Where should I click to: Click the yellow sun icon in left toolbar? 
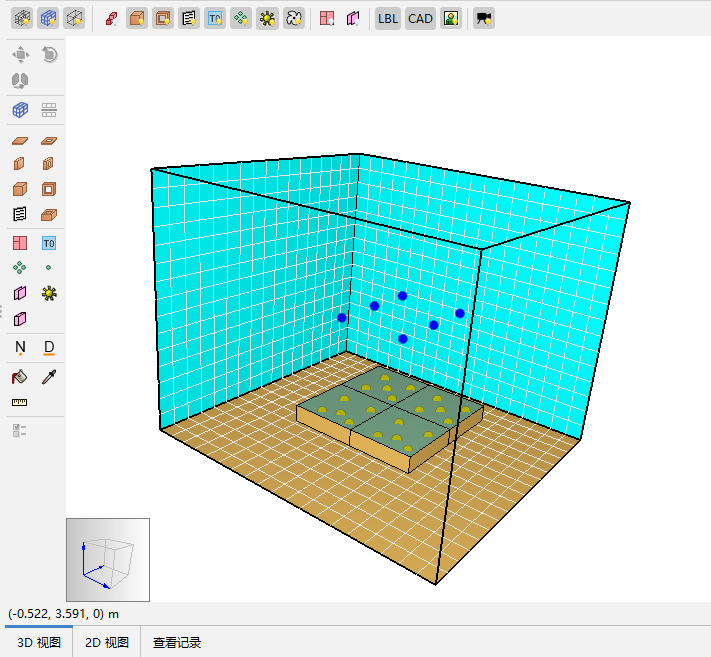point(48,293)
